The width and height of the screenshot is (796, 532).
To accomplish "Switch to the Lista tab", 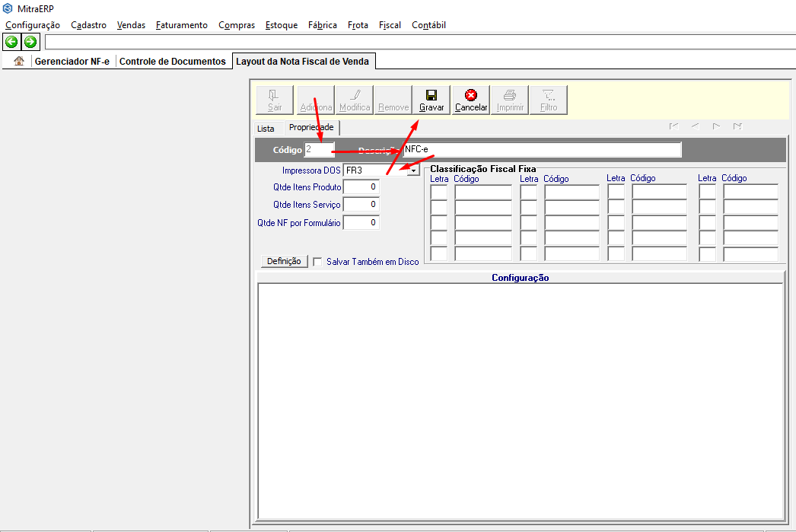I will pyautogui.click(x=266, y=129).
